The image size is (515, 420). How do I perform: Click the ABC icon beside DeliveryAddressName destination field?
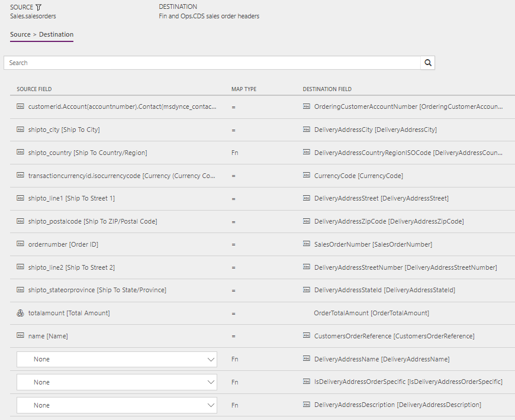[306, 359]
